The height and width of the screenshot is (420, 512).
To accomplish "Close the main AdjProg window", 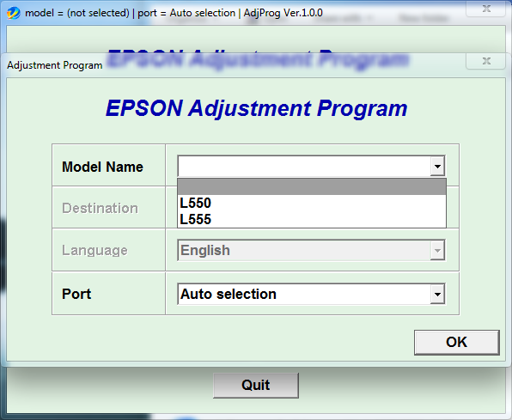I will [486, 9].
